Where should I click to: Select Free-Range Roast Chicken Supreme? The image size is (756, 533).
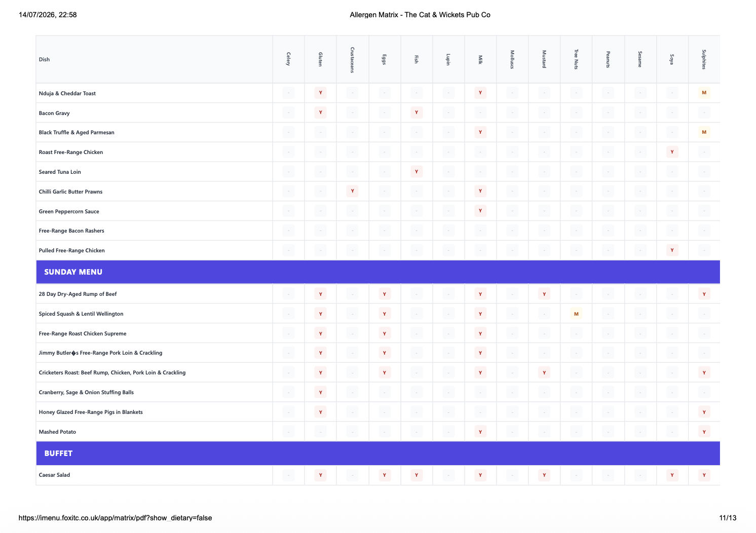83,333
